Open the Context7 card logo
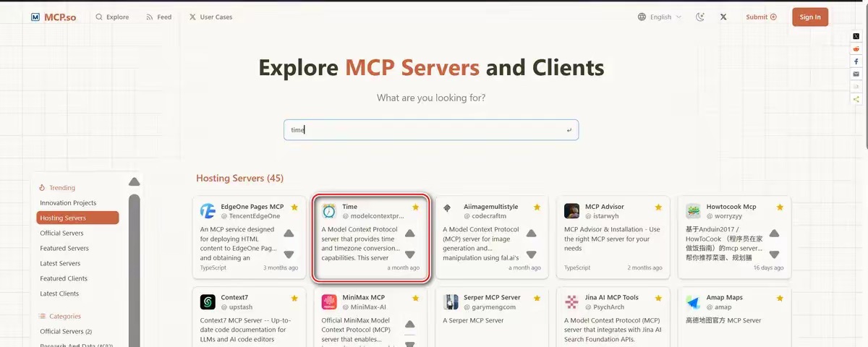 click(x=208, y=302)
